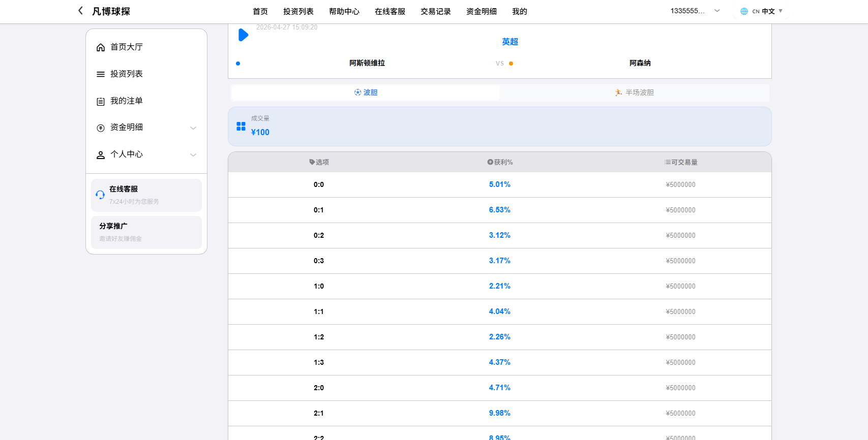The image size is (868, 440).
Task: Click the blue grid icon near 成交量
Action: pyautogui.click(x=241, y=126)
